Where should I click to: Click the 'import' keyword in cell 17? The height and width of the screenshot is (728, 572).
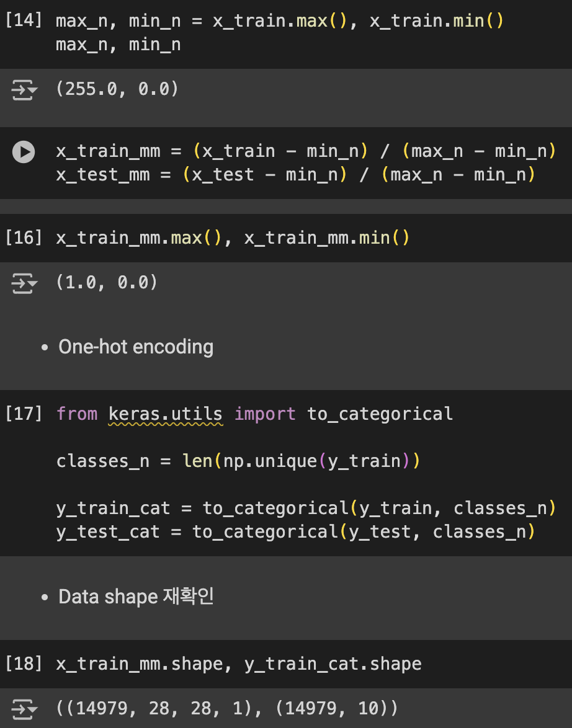point(265,414)
